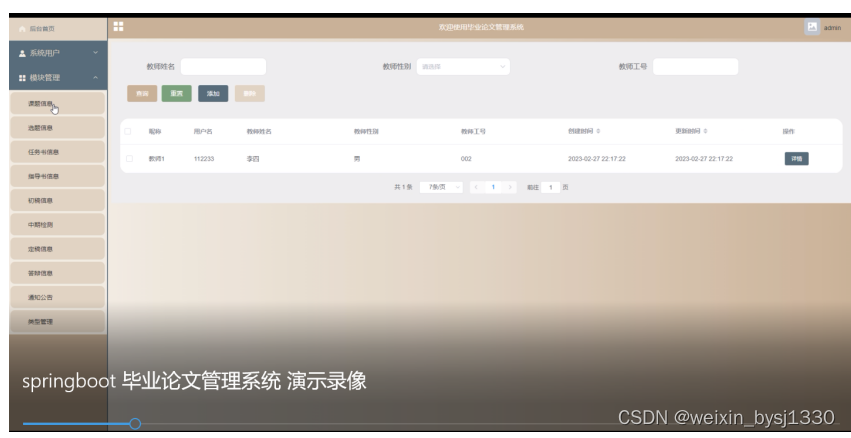The height and width of the screenshot is (438, 851).
Task: Open 后台首页 in sidebar
Action: pyautogui.click(x=58, y=29)
